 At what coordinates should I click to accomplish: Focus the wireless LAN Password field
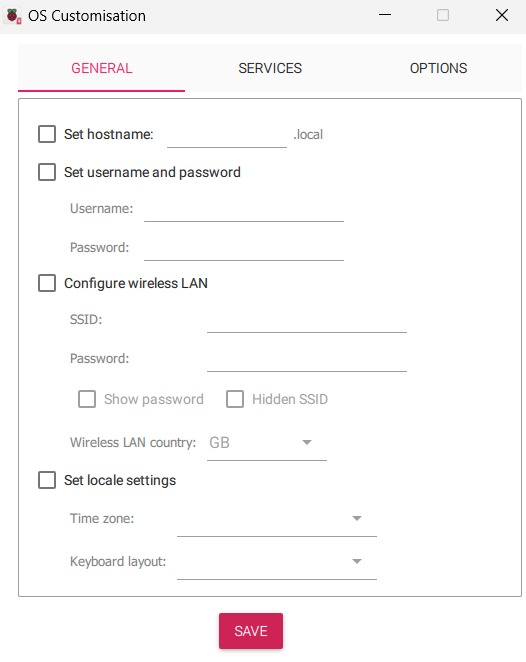click(x=307, y=360)
